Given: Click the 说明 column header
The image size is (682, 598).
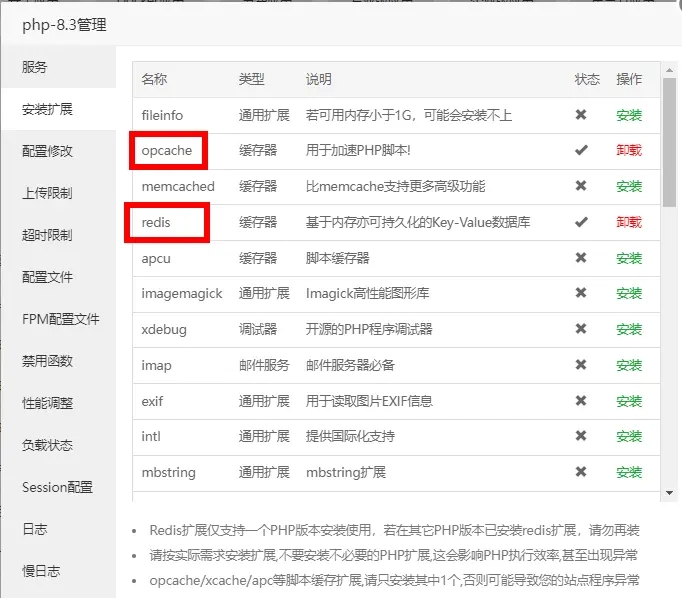Looking at the screenshot, I should click(318, 79).
